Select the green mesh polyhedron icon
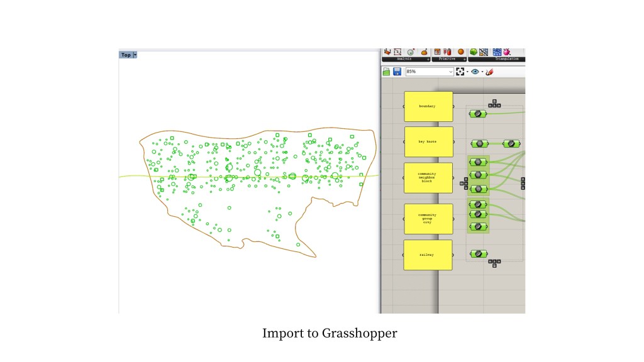Viewport: 644px width, 362px height. (x=474, y=52)
